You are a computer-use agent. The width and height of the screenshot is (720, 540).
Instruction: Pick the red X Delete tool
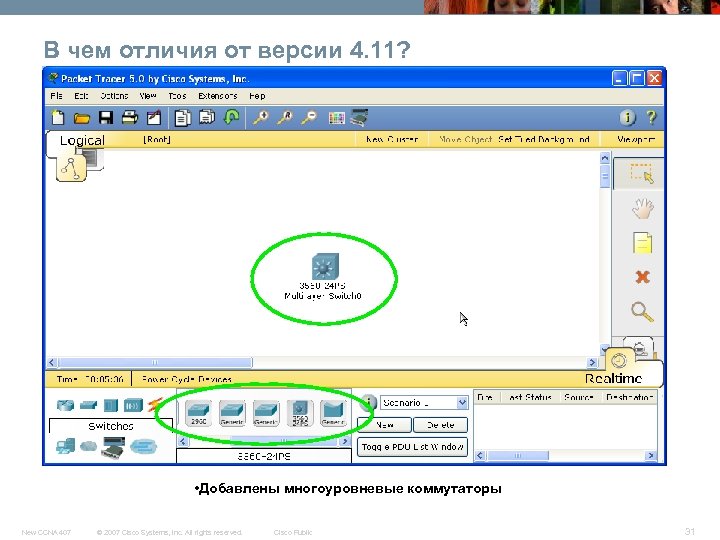coord(642,277)
